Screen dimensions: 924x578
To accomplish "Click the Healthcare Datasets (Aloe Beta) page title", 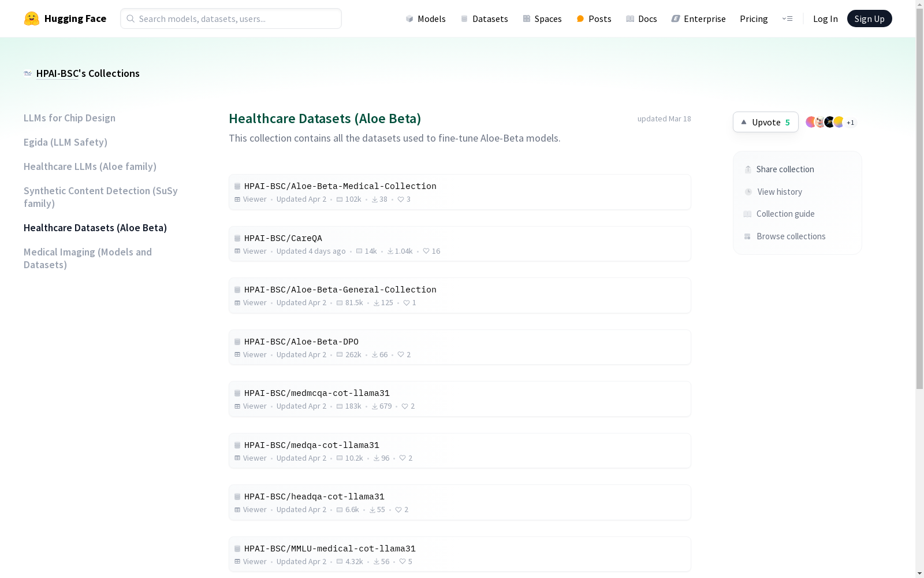I will 325,118.
